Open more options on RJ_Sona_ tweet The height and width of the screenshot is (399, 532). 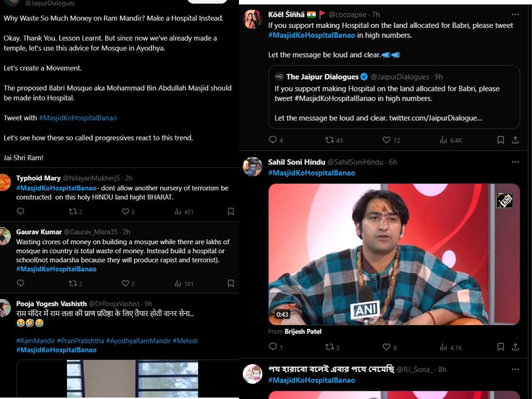coord(515,369)
